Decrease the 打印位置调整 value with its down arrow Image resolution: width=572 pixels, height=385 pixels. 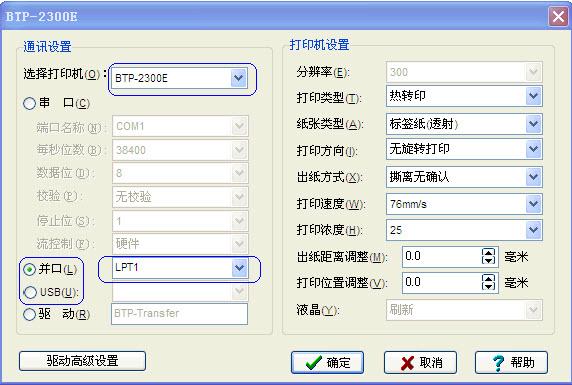(x=488, y=286)
